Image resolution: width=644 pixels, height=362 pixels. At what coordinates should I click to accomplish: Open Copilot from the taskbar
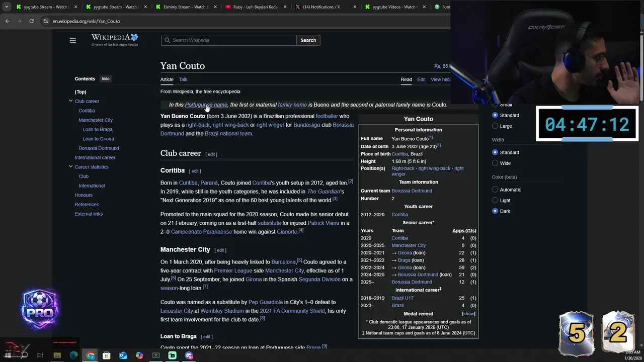click(x=139, y=355)
